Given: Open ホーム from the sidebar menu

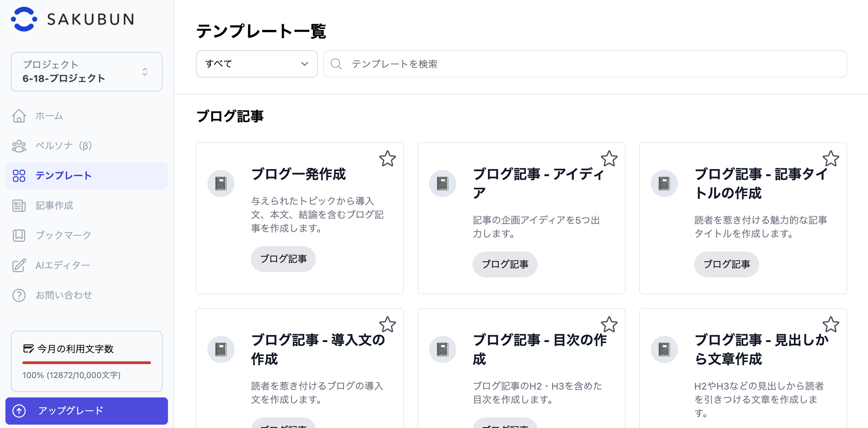Looking at the screenshot, I should tap(49, 116).
